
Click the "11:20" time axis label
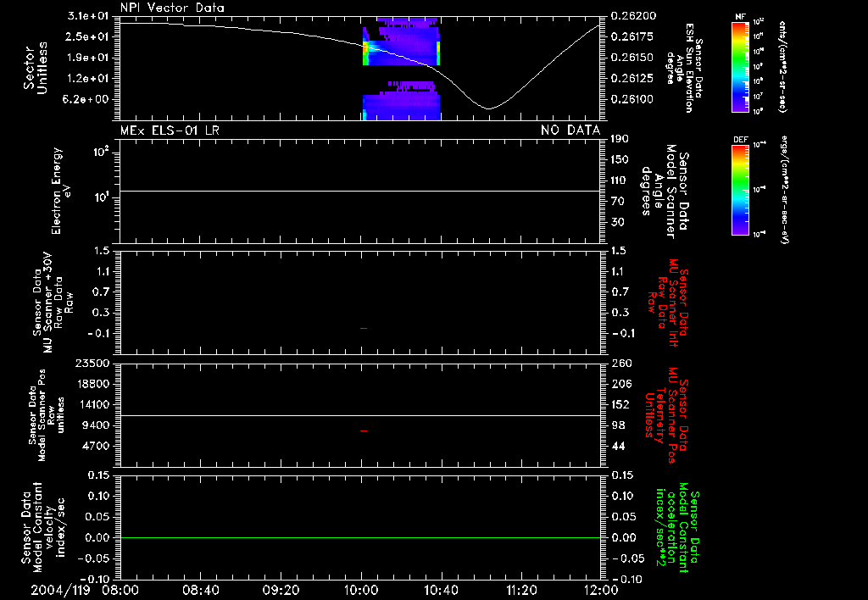point(521,590)
